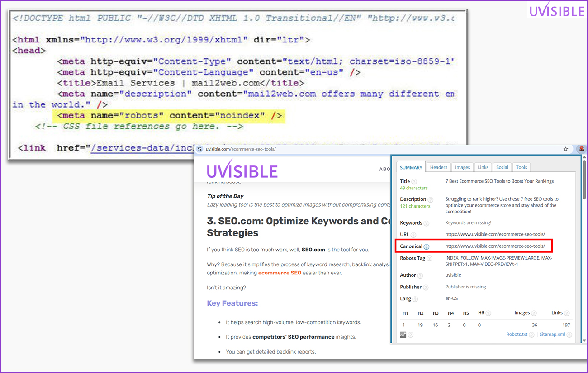Click the help icon next to Robots Tag
Image resolution: width=588 pixels, height=373 pixels.
tap(430, 259)
